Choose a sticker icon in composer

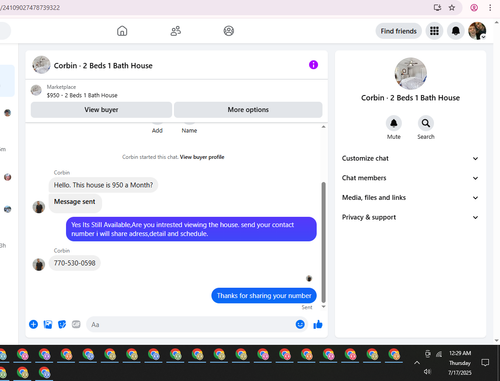point(62,324)
